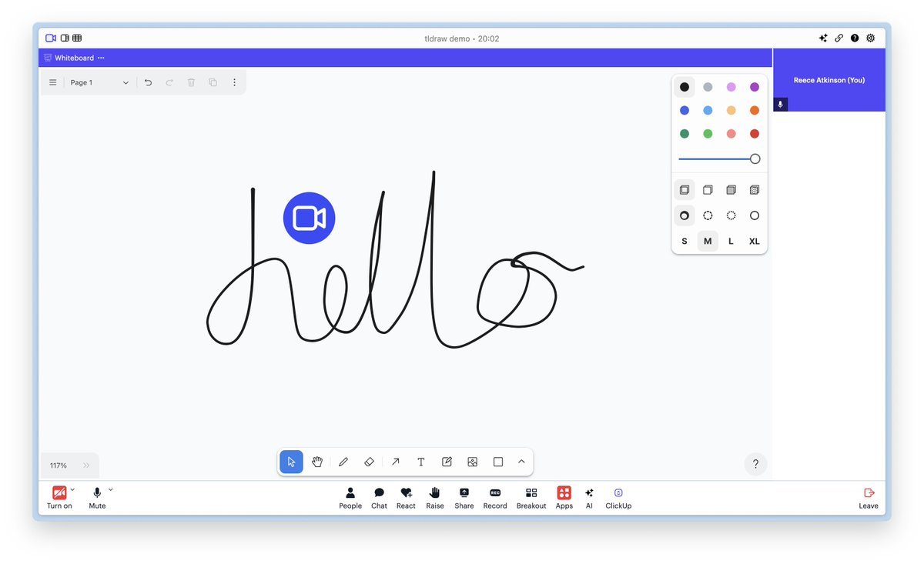
Task: Start recording with Record button
Action: click(x=495, y=497)
